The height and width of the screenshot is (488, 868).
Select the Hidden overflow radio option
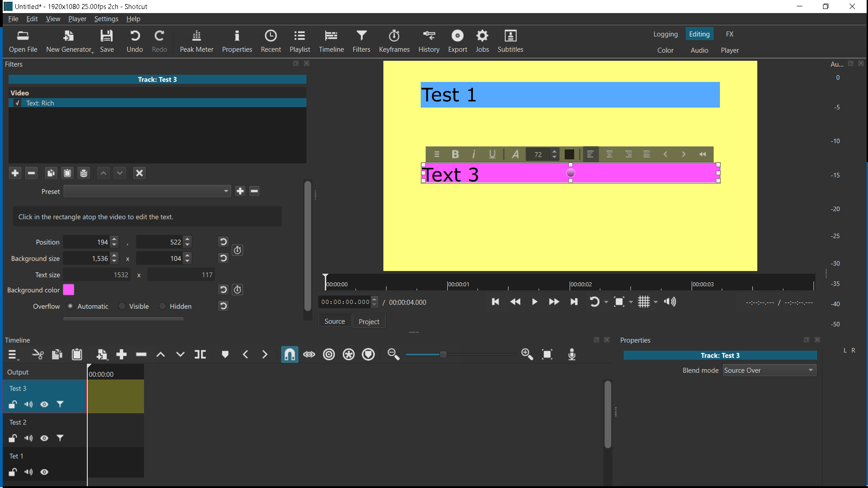pyautogui.click(x=163, y=306)
